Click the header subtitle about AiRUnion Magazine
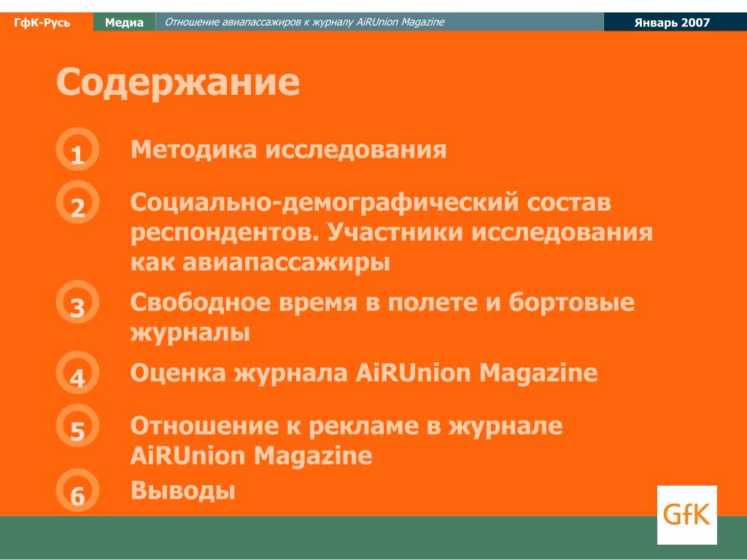The width and height of the screenshot is (747, 560). pyautogui.click(x=304, y=22)
